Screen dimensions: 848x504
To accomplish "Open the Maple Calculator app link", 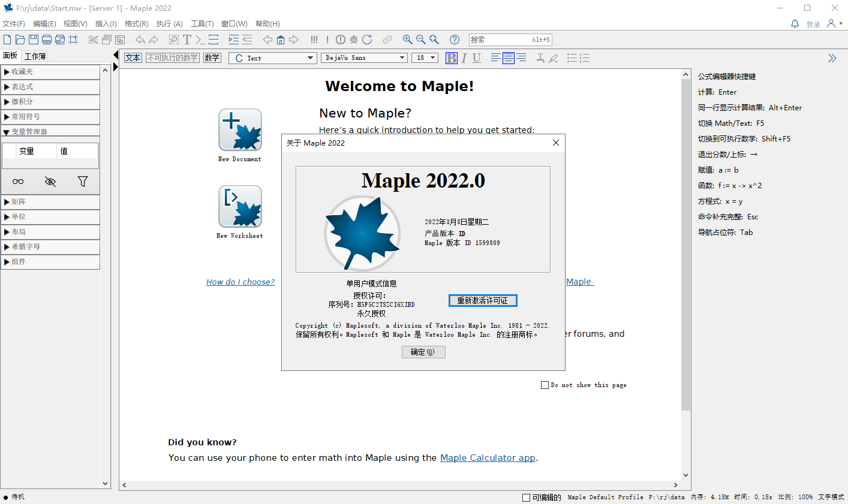I will (487, 457).
